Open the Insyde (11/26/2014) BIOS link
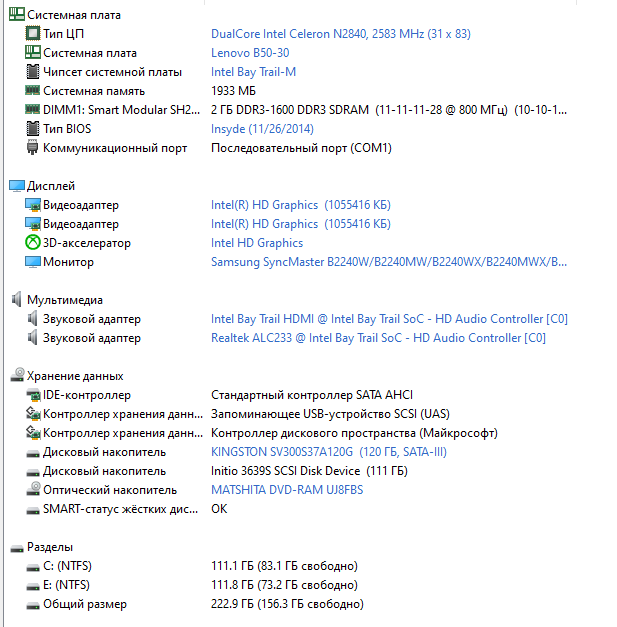The image size is (617, 627). 262,129
